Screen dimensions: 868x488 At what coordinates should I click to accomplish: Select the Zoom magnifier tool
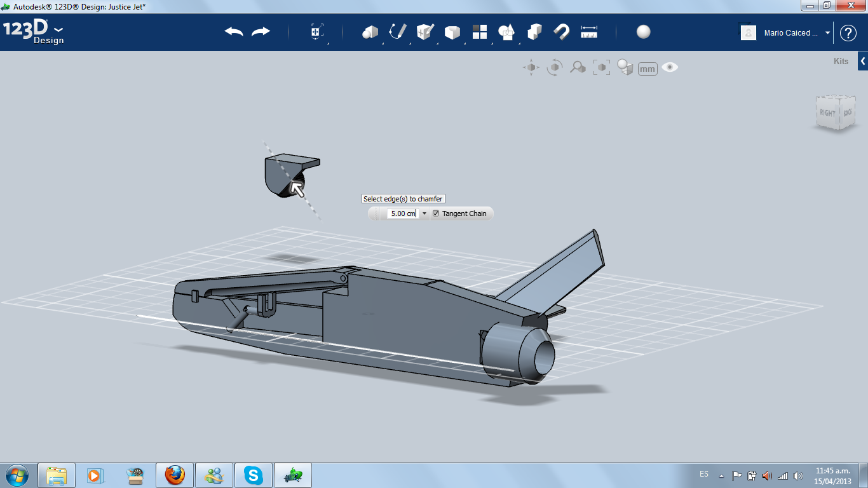(x=578, y=67)
